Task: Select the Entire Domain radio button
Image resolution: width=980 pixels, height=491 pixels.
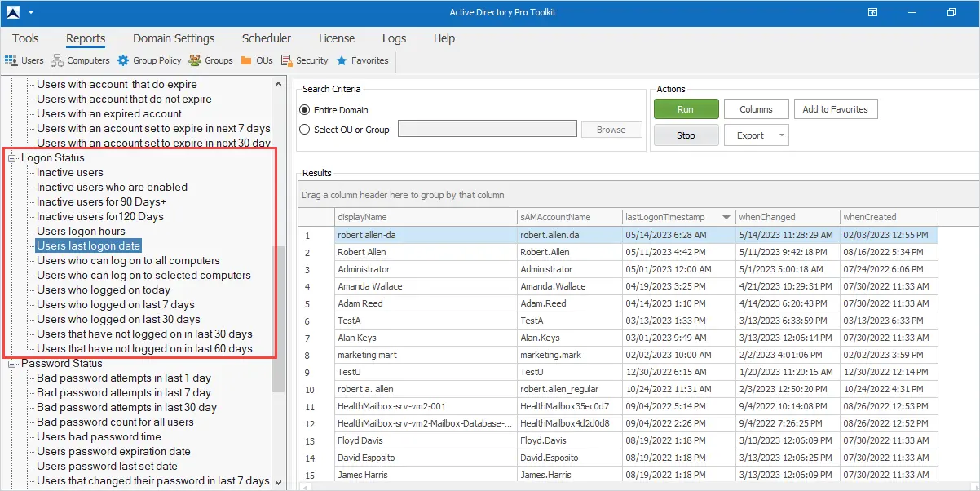Action: 305,110
